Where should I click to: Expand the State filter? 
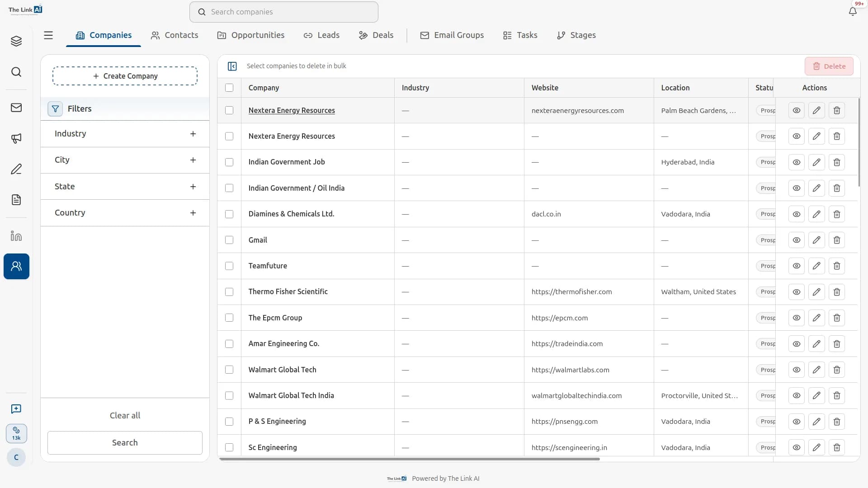pyautogui.click(x=125, y=187)
